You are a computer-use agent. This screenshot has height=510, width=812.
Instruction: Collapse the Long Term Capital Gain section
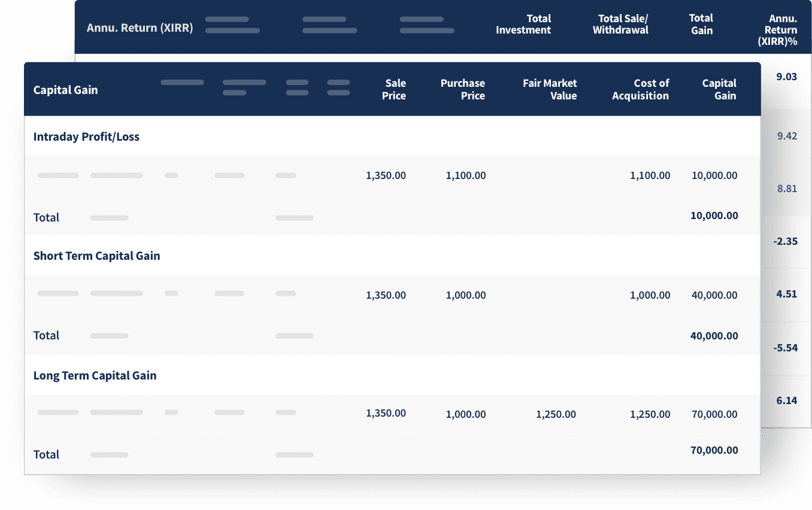[95, 375]
